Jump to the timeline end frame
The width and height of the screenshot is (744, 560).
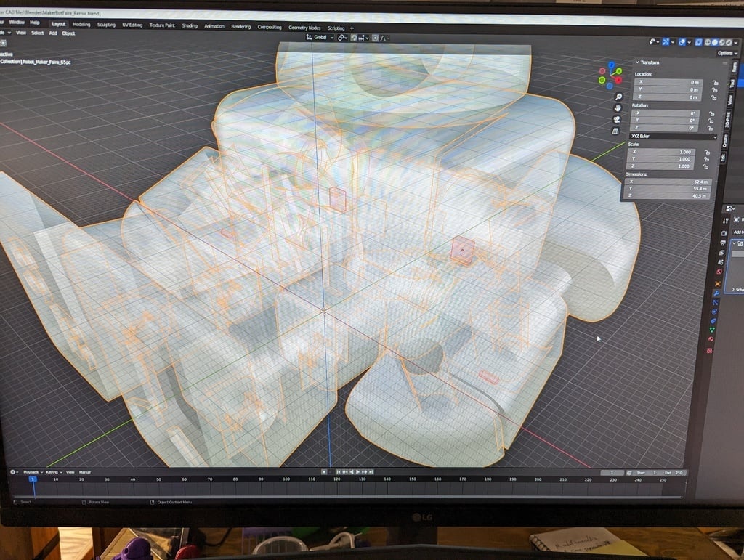[x=371, y=472]
